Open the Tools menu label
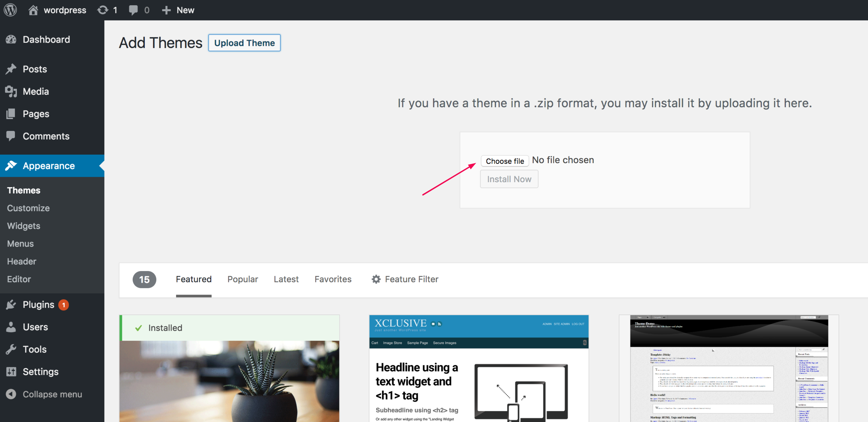Image resolution: width=868 pixels, height=422 pixels. point(34,349)
